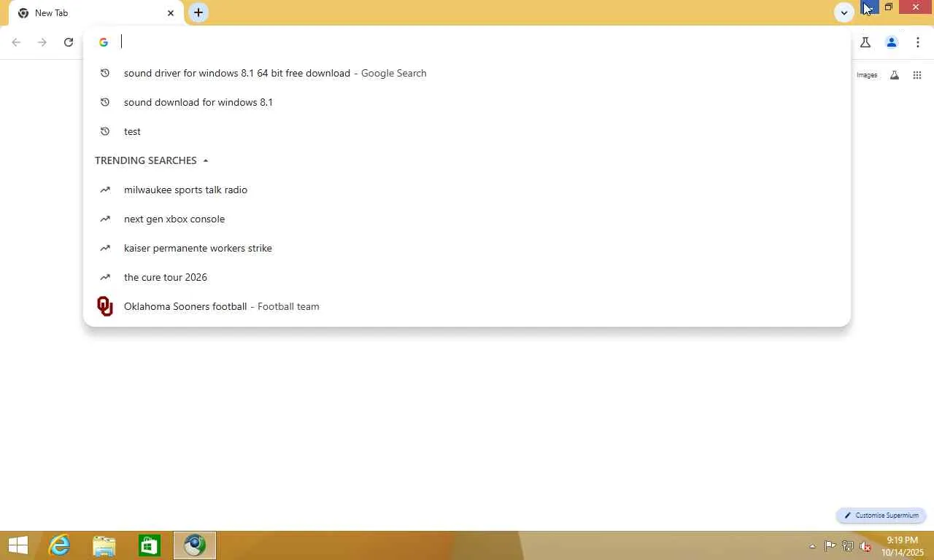Click the Supermium browser taskbar icon
Screen dimensions: 934x560
[195, 545]
